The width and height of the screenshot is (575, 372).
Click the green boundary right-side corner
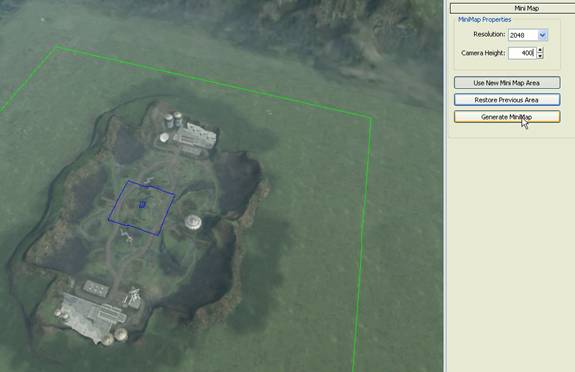point(371,118)
